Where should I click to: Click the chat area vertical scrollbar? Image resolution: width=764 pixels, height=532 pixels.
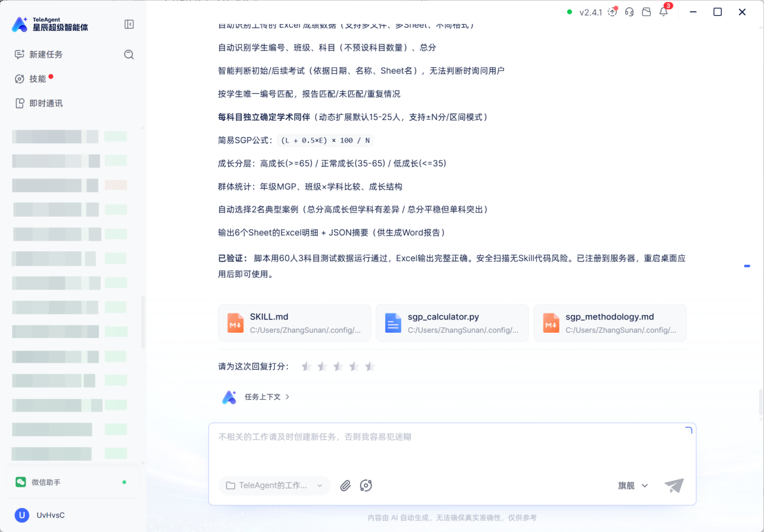coord(760,402)
